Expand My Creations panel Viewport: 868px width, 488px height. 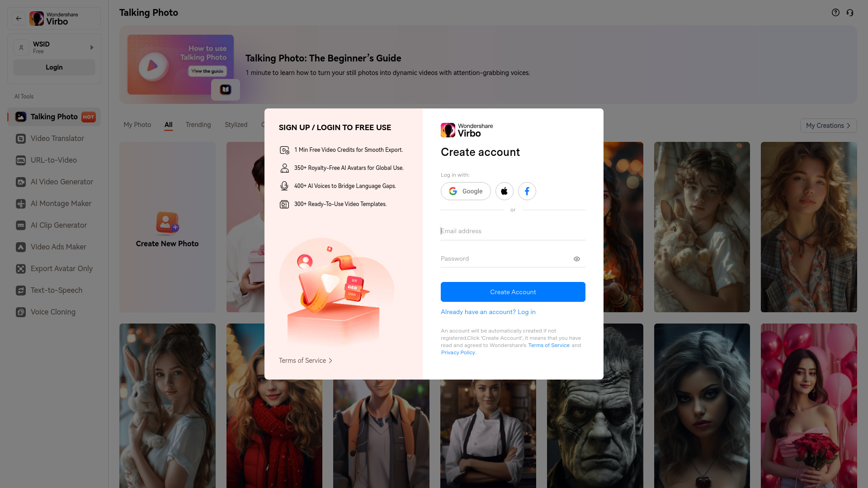coord(828,126)
